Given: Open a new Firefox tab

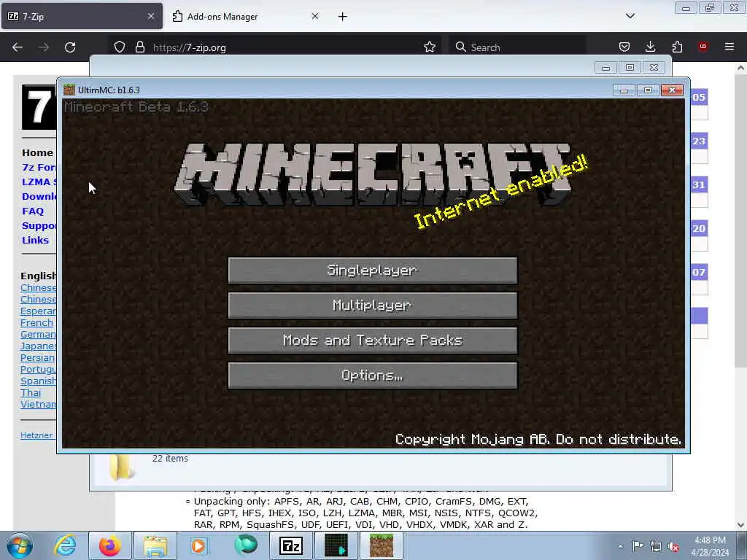Looking at the screenshot, I should coord(343,17).
